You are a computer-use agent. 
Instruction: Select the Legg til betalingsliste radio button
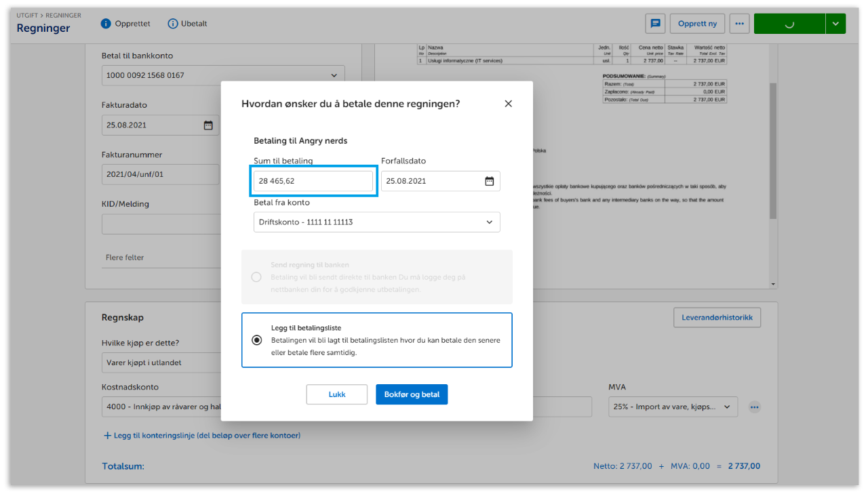pyautogui.click(x=256, y=340)
